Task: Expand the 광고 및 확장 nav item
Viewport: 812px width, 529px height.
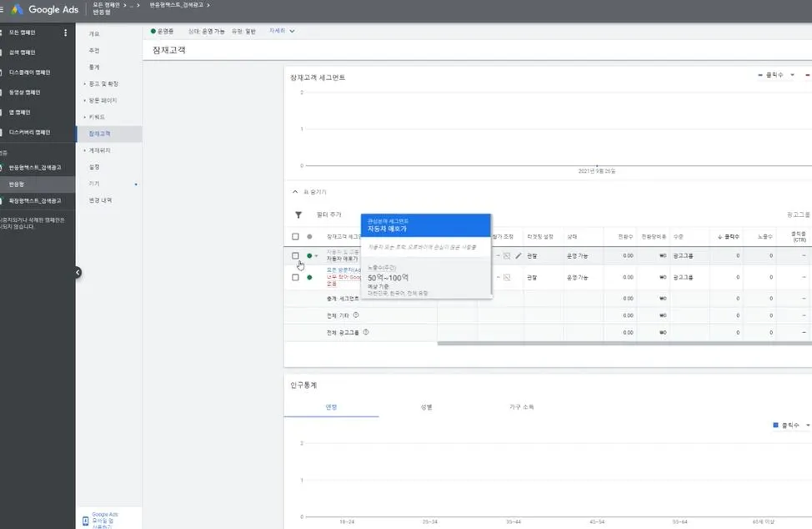Action: click(x=84, y=84)
